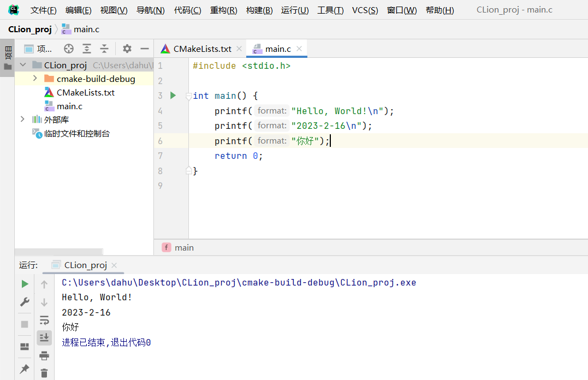This screenshot has width=588, height=380.
Task: Toggle the 项目 side tool window button
Action: 8,58
